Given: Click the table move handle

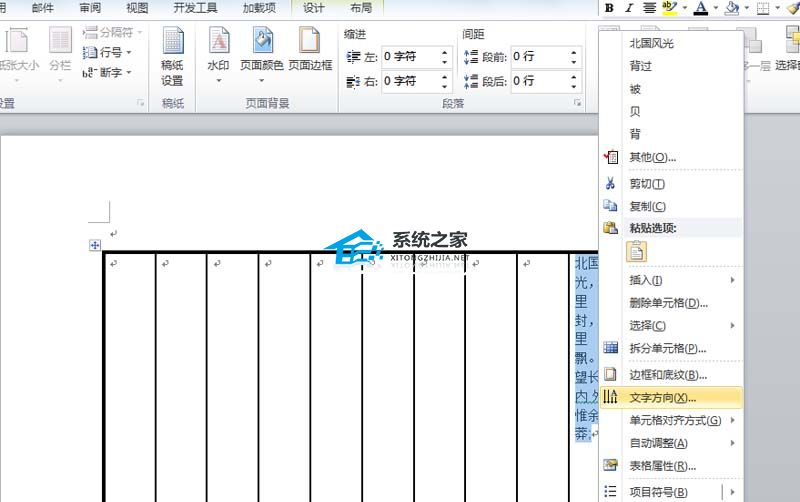Looking at the screenshot, I should (95, 245).
